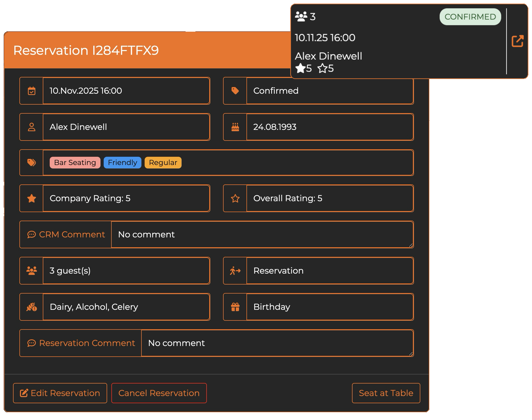Image resolution: width=532 pixels, height=420 pixels.
Task: Click the guests icon beside 3 guests
Action: coord(31,271)
